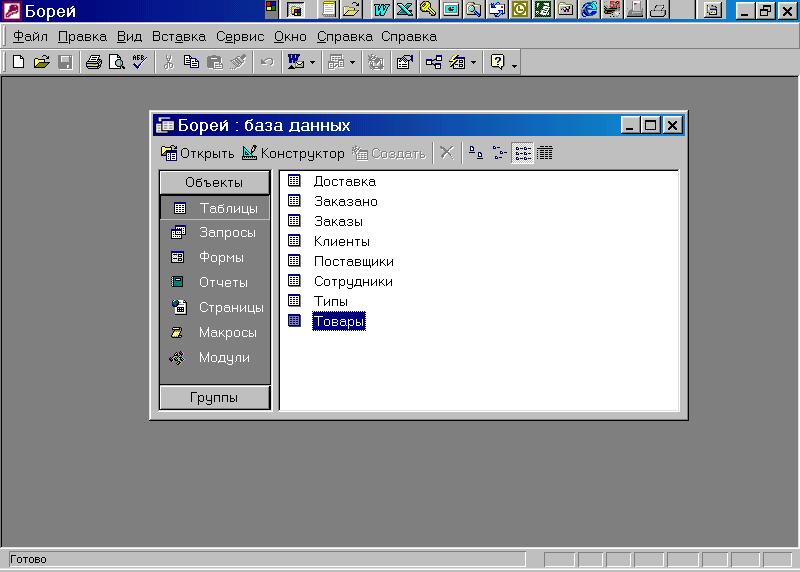Click the Undo arrow icon
Viewport: 800px width, 572px height.
[267, 62]
